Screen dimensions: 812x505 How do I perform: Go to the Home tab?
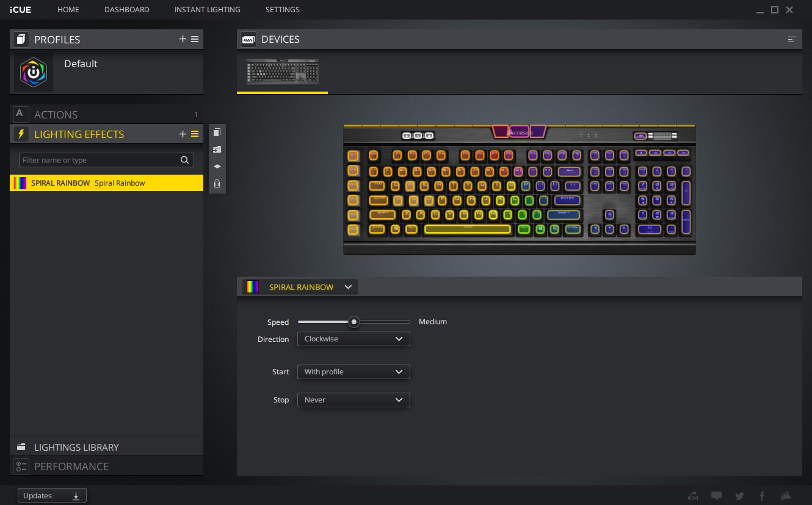pyautogui.click(x=68, y=10)
